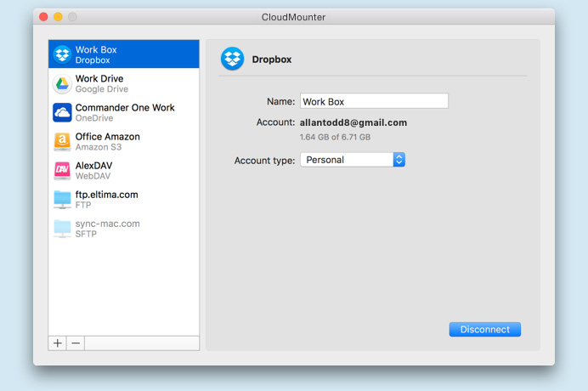The width and height of the screenshot is (588, 391).
Task: Click the Dropbox icon of Work Box
Action: tap(62, 54)
